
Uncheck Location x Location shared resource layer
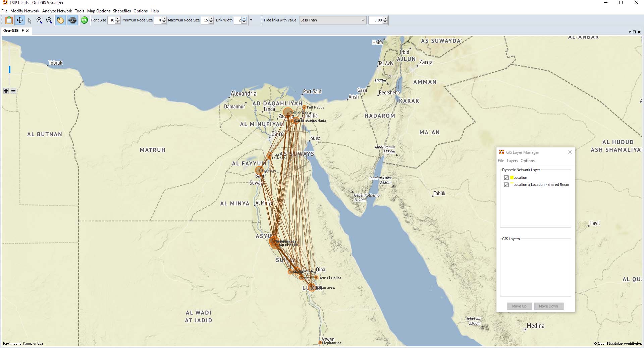(506, 185)
